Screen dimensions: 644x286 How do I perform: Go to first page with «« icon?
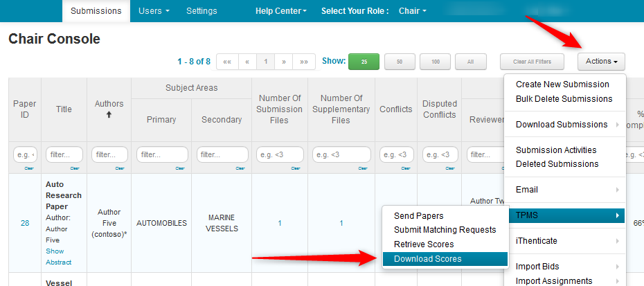(226, 62)
